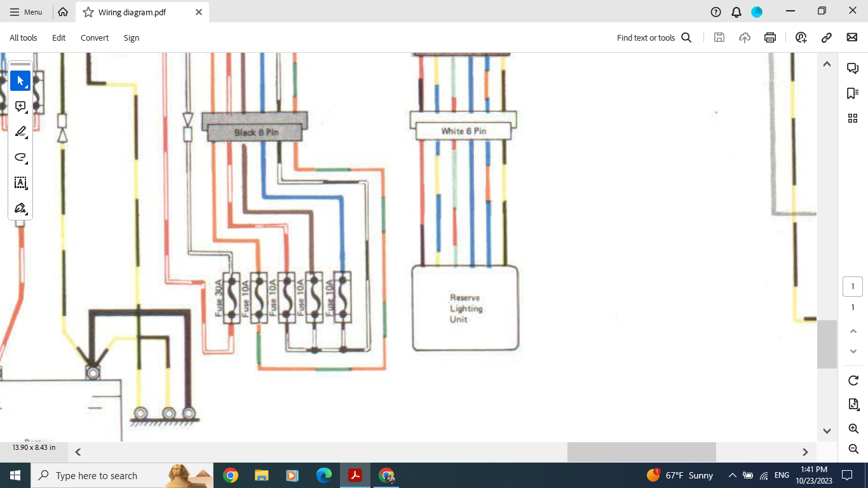Go to the next page chevron

pos(853,351)
